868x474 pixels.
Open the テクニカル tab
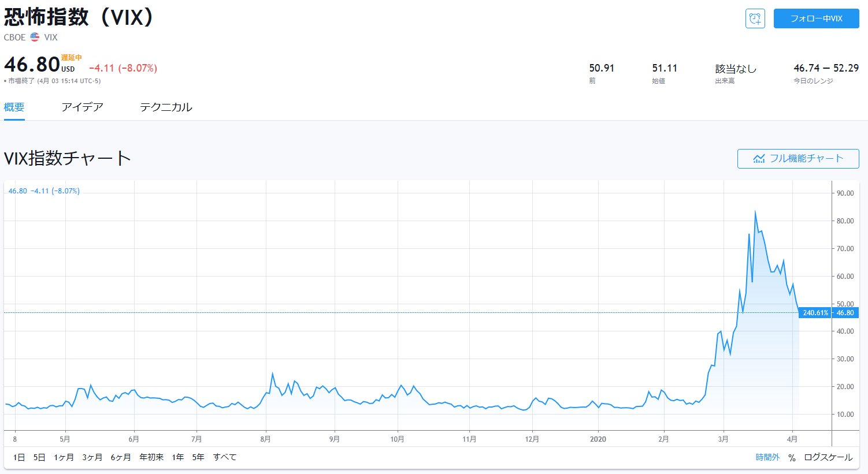tap(166, 107)
